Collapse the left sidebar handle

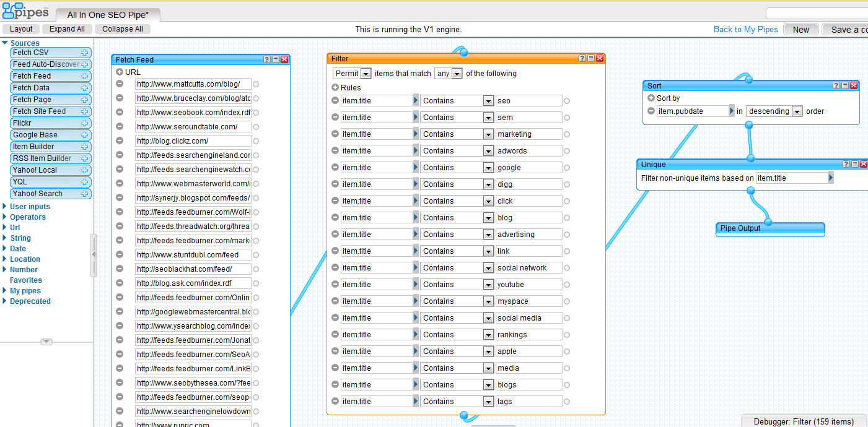[x=94, y=255]
